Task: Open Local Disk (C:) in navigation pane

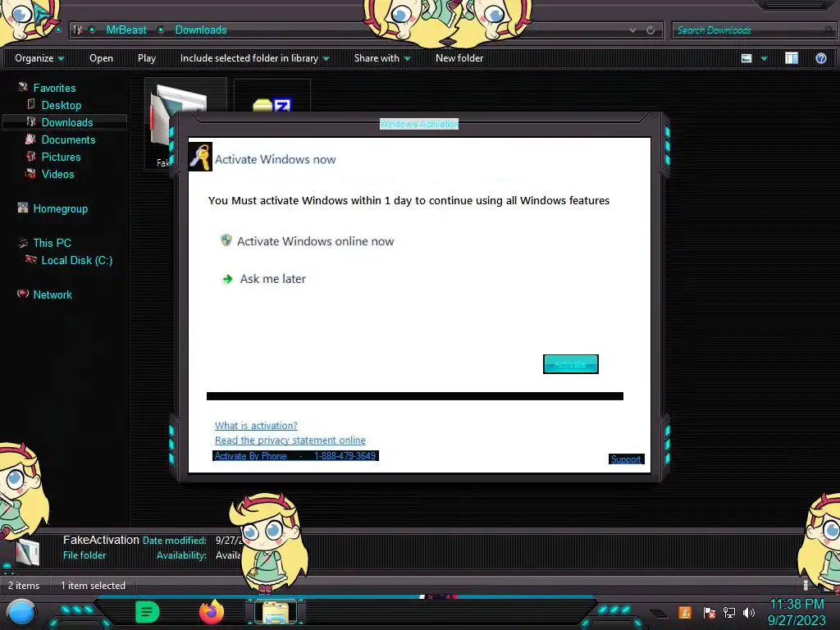Action: 76,260
